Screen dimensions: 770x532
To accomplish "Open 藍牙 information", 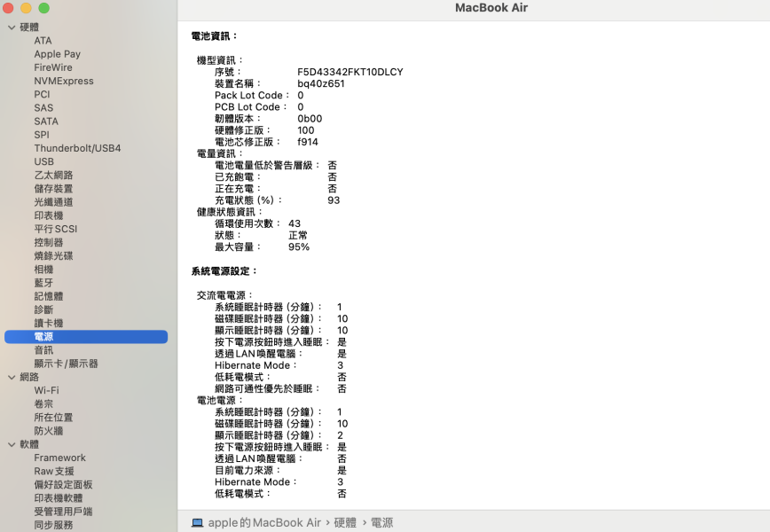I will coord(43,283).
